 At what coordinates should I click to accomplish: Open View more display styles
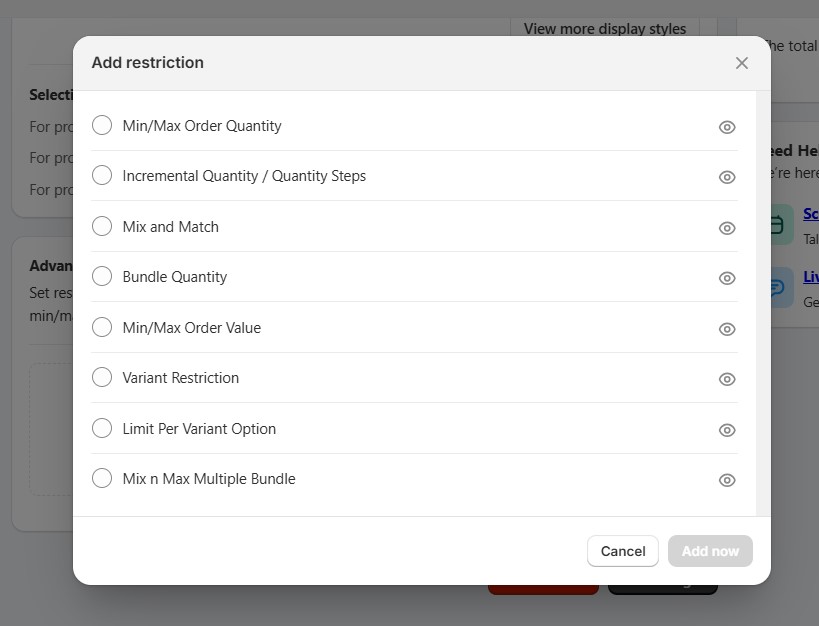pyautogui.click(x=603, y=29)
